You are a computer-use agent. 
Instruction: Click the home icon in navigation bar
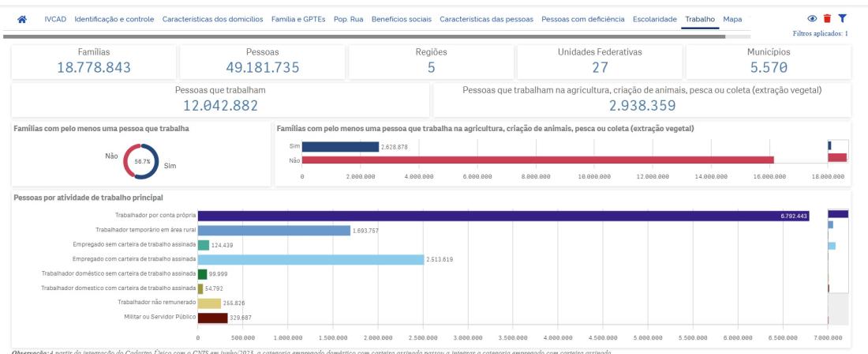click(x=23, y=19)
